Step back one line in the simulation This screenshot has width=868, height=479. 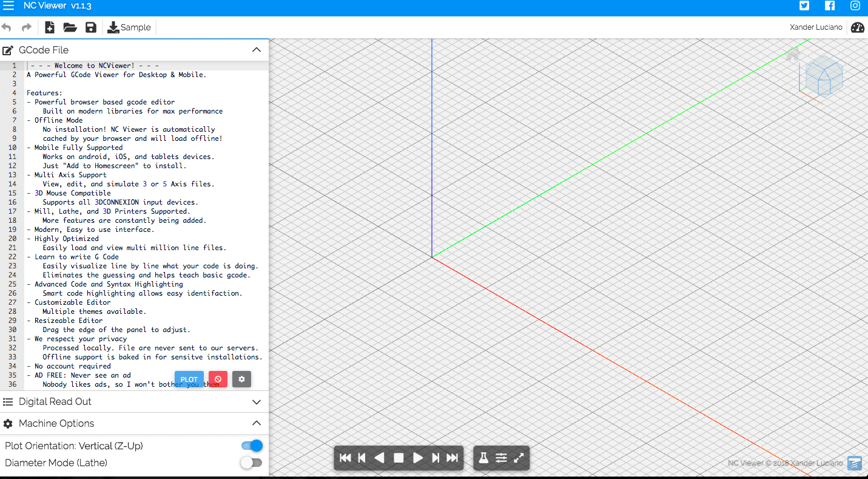[x=362, y=458]
